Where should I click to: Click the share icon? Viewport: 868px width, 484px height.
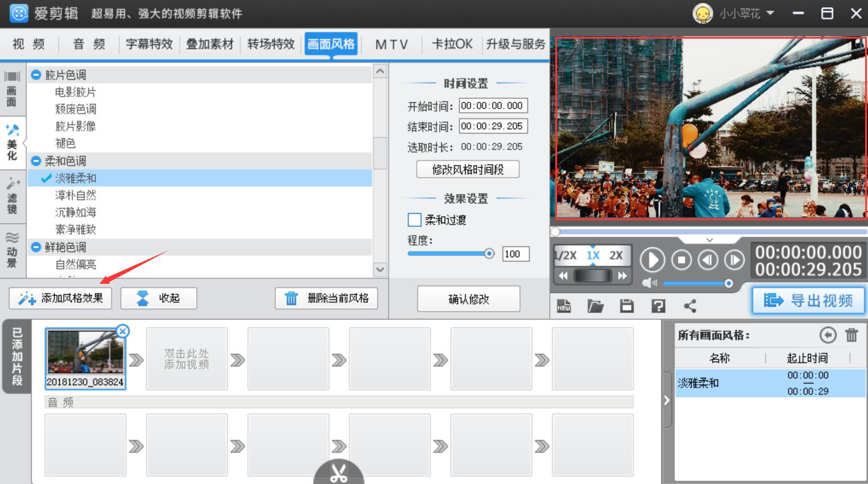pos(690,306)
